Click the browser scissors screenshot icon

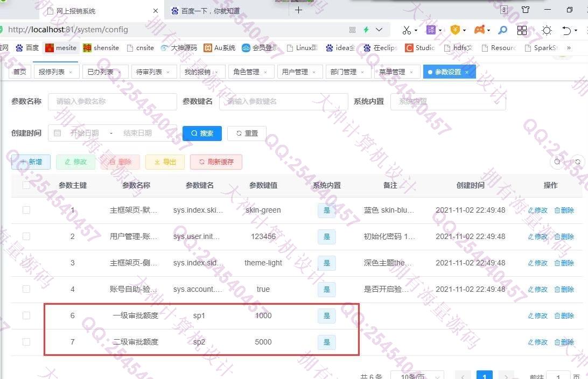pyautogui.click(x=407, y=30)
